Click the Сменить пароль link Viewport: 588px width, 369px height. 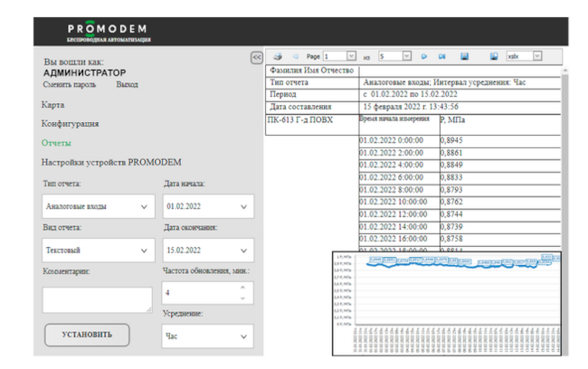click(x=70, y=85)
